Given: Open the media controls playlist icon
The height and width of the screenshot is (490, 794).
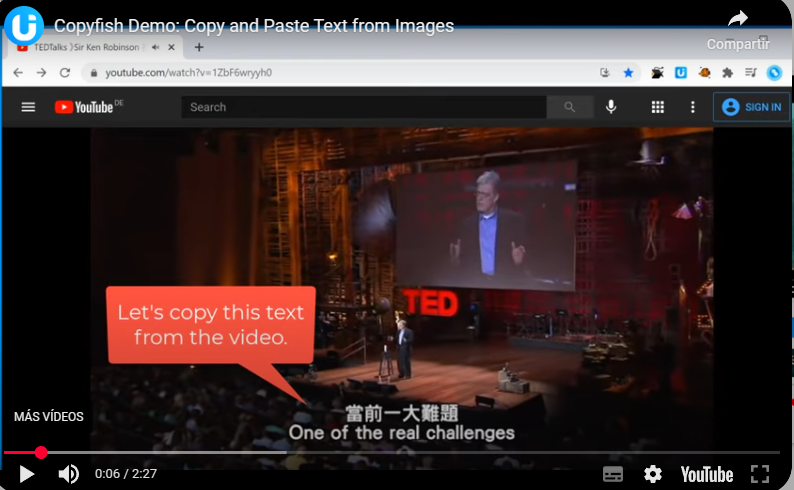Looking at the screenshot, I should 751,73.
